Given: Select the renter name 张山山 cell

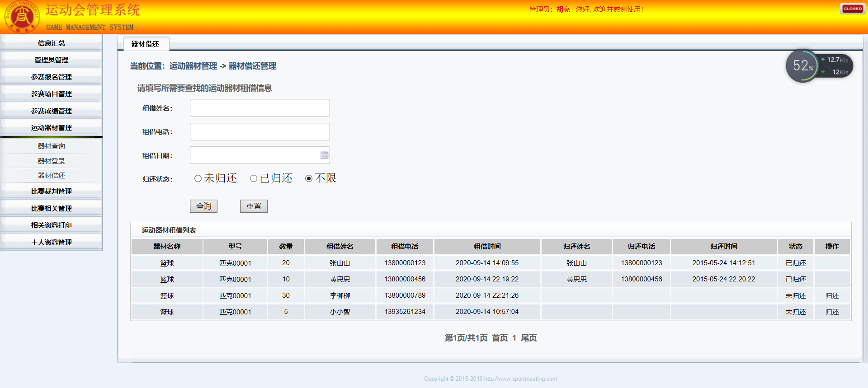Looking at the screenshot, I should click(x=340, y=263).
